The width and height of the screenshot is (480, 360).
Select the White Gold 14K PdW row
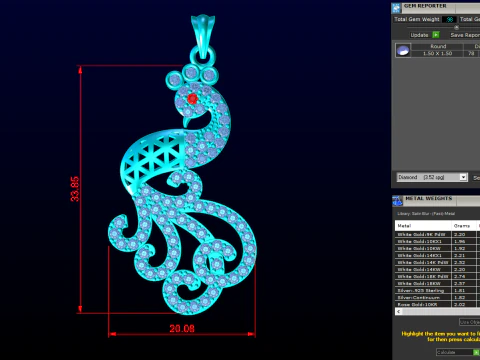point(436,262)
